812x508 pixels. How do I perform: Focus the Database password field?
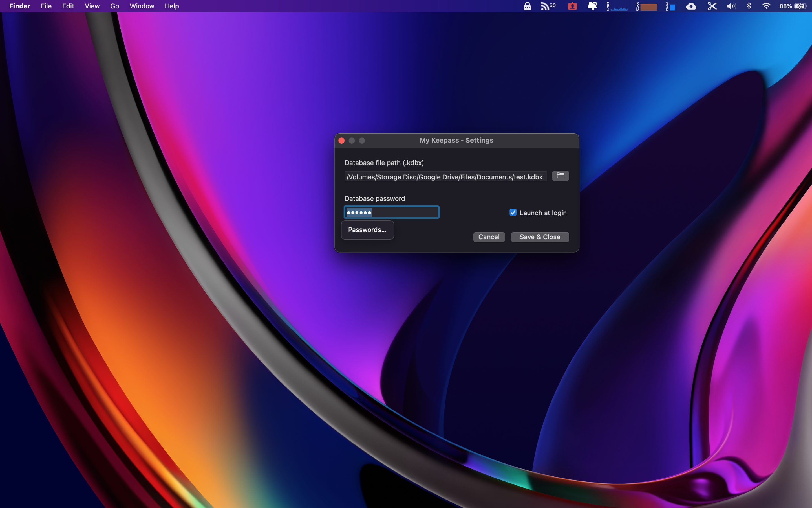tap(392, 212)
